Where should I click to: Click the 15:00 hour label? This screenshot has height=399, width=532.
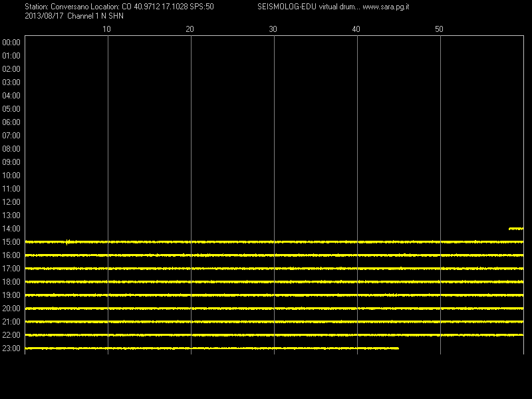[x=11, y=242]
